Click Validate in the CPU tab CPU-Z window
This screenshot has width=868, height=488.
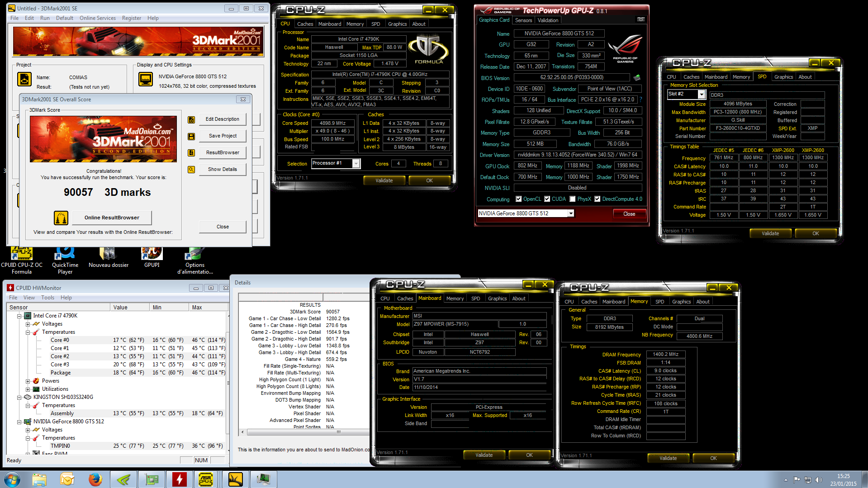coord(384,180)
